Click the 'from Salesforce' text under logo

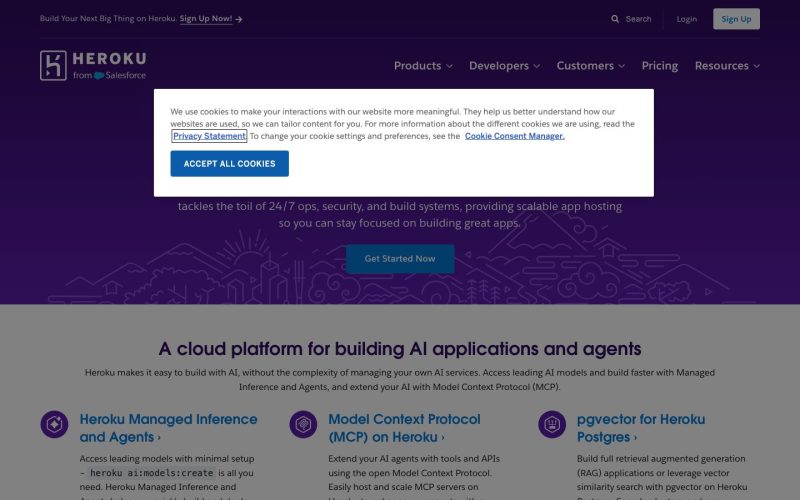109,76
